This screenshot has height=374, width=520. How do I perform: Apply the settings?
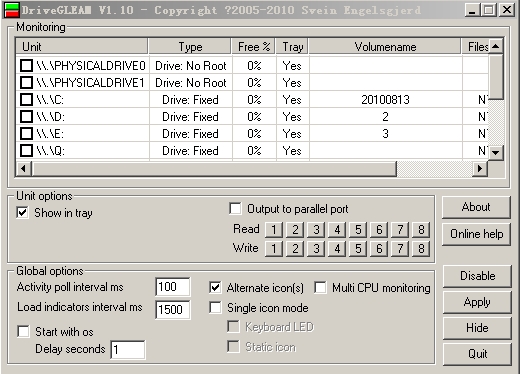coord(477,302)
